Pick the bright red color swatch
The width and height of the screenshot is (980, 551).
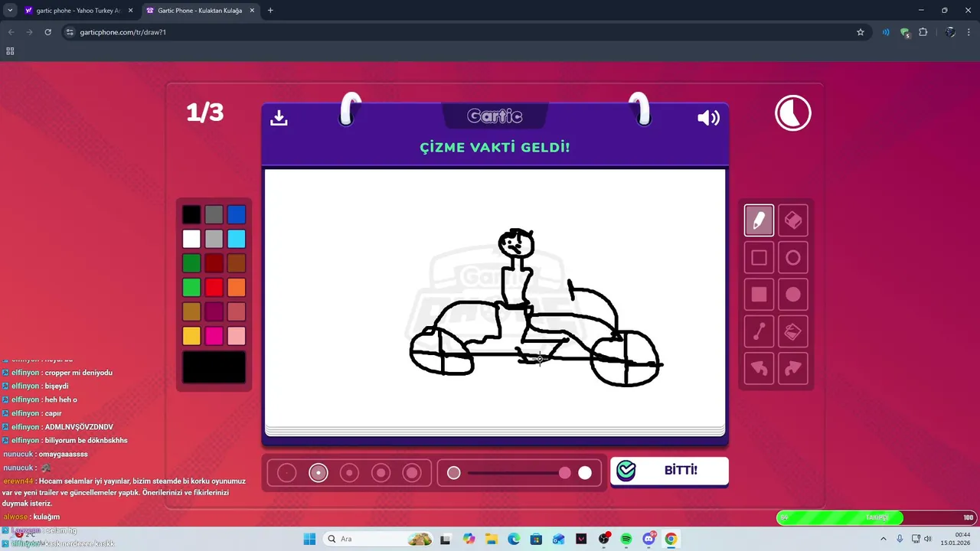214,288
